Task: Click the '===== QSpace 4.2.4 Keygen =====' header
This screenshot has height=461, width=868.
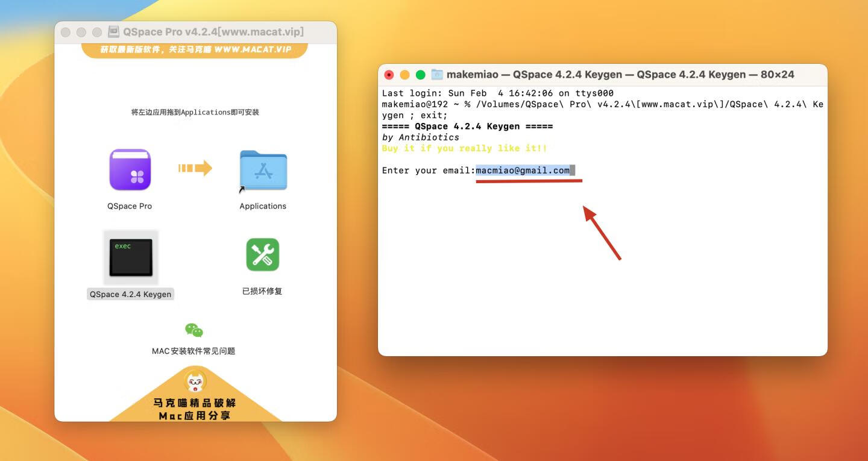Action: 468,127
